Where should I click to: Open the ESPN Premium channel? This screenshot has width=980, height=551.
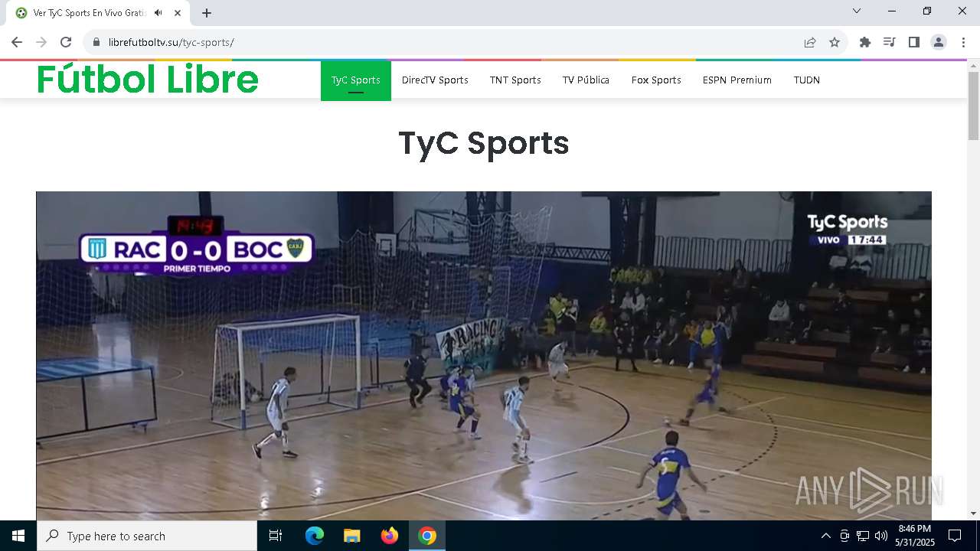pos(737,80)
